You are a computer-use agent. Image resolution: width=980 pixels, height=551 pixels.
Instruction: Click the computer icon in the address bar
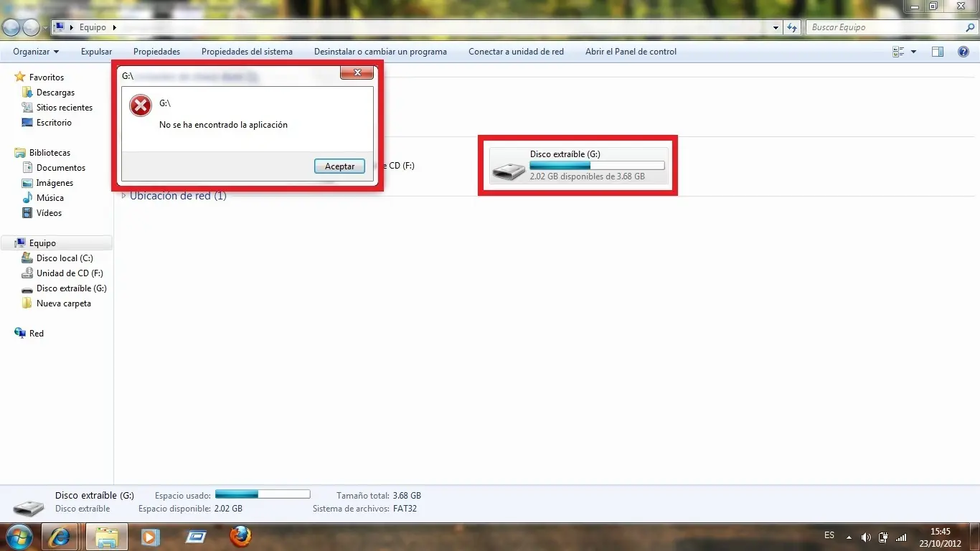click(60, 27)
